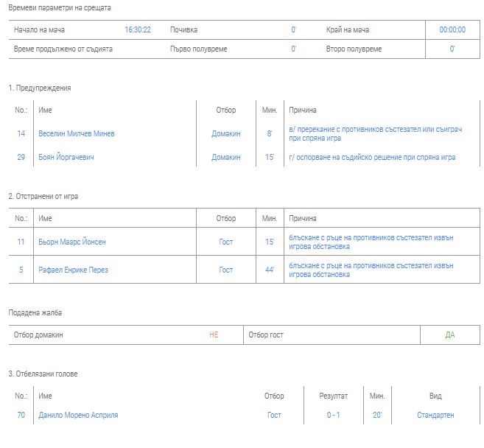Click the Домакин team cell for Веселин Минев

click(226, 134)
